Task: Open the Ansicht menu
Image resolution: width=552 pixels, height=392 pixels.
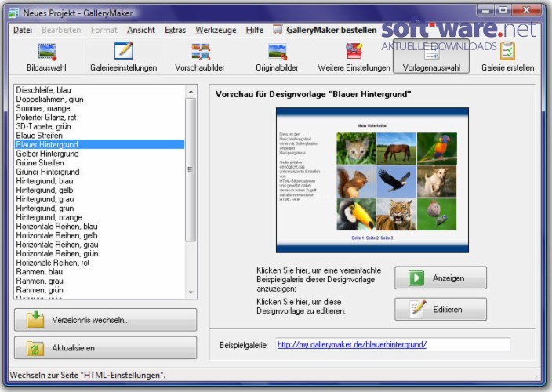Action: (141, 31)
